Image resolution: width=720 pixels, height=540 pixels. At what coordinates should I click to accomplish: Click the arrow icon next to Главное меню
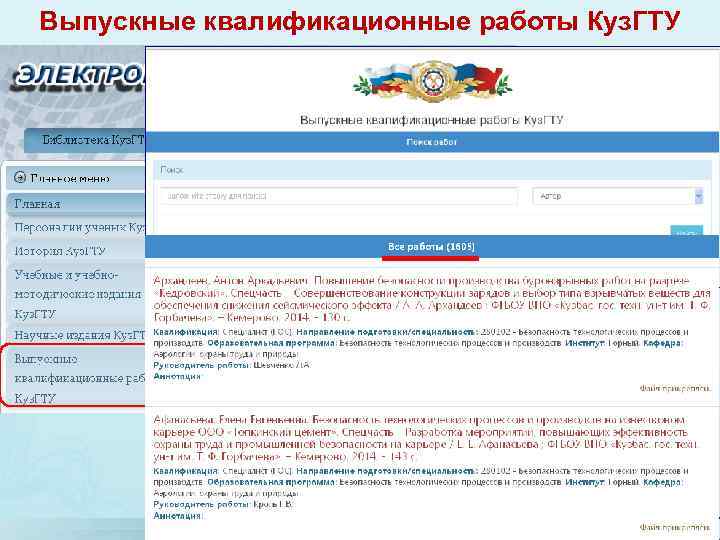[x=20, y=177]
